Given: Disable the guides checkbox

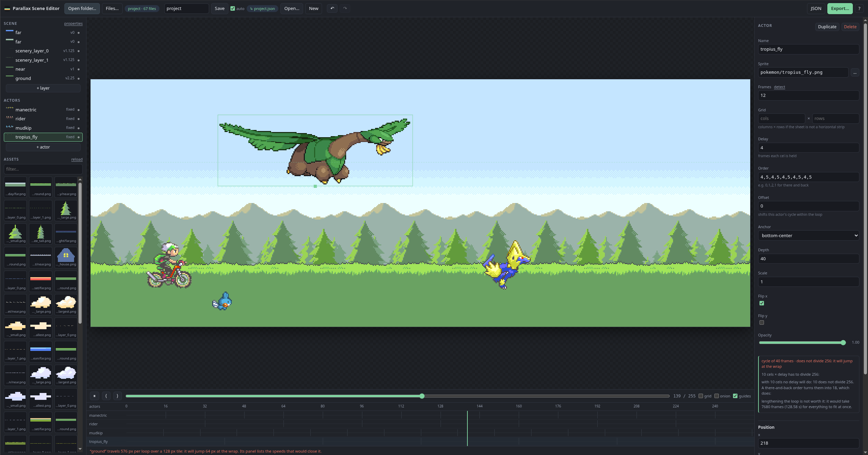Looking at the screenshot, I should pyautogui.click(x=735, y=396).
